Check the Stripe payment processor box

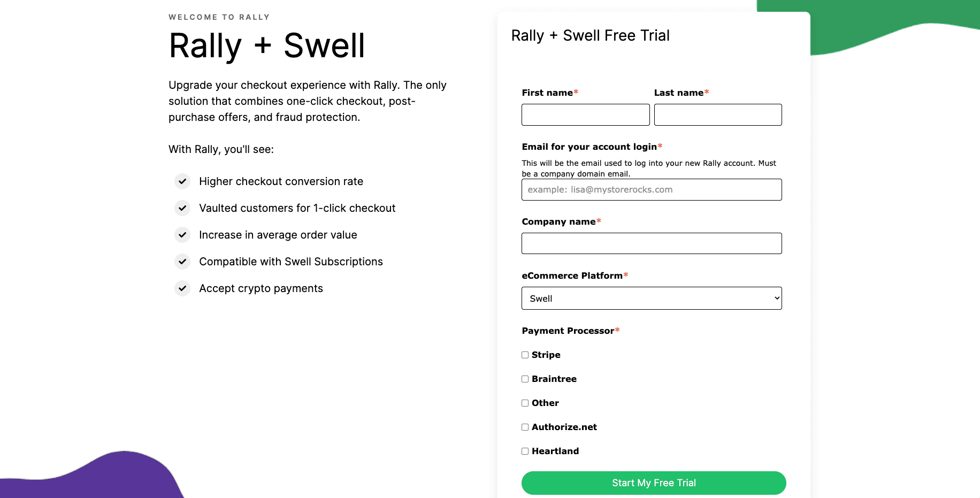pos(525,355)
